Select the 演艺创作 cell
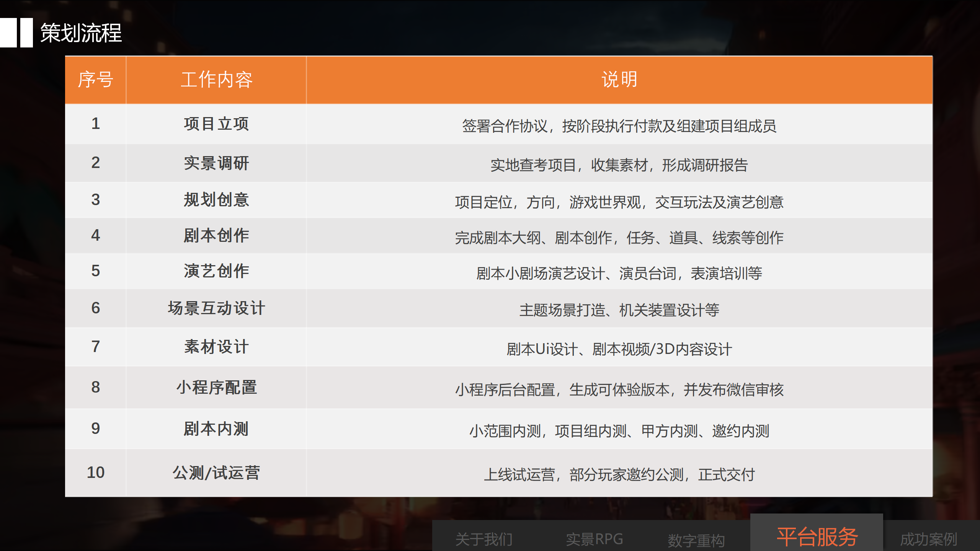This screenshot has width=980, height=551. (216, 271)
